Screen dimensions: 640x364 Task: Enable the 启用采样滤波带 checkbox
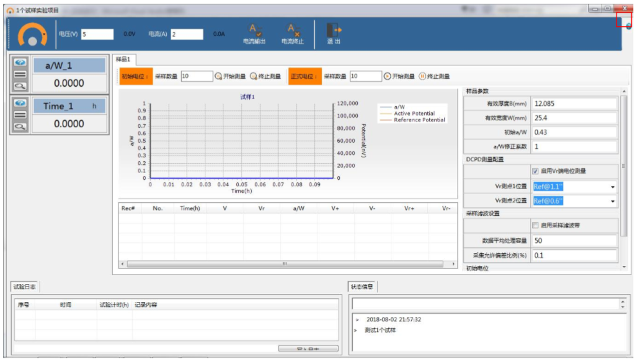point(535,226)
